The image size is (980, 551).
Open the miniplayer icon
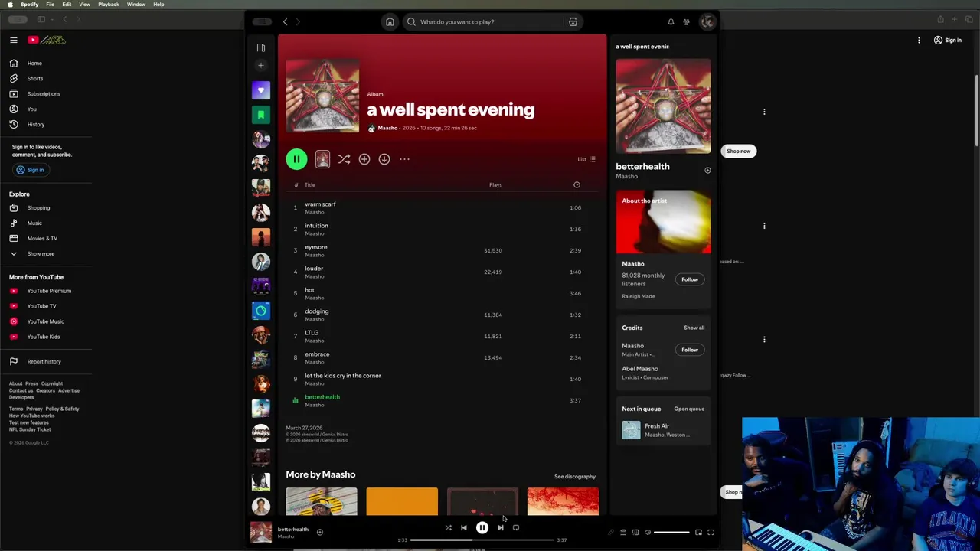click(698, 532)
